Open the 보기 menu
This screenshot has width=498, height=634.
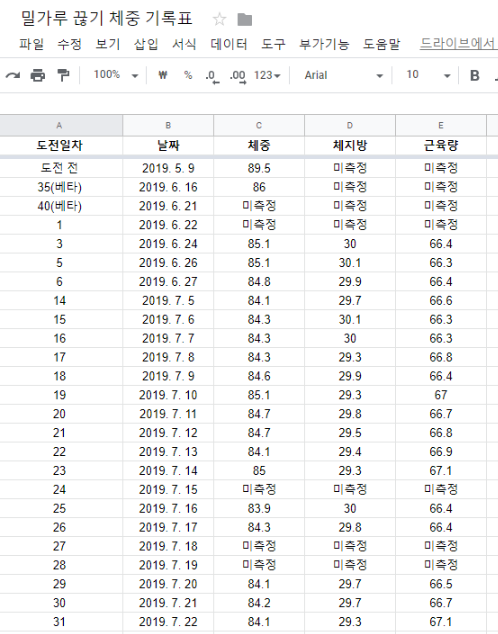click(x=108, y=44)
